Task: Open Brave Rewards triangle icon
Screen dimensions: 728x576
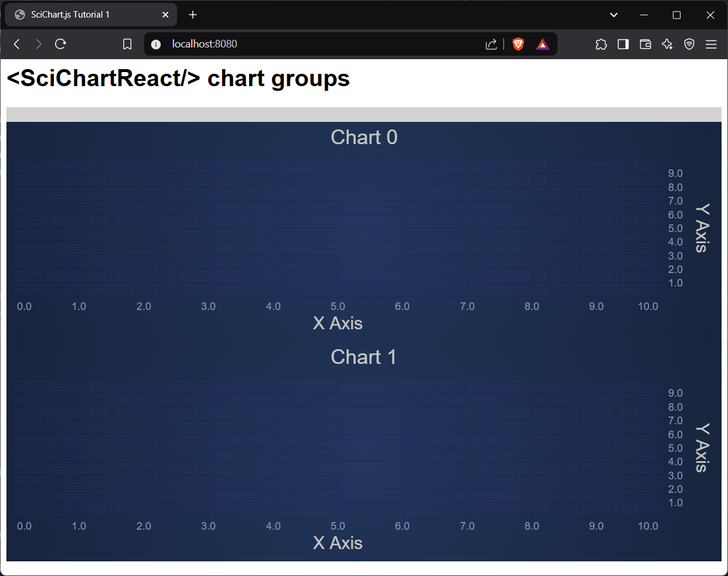Action: pyautogui.click(x=543, y=44)
